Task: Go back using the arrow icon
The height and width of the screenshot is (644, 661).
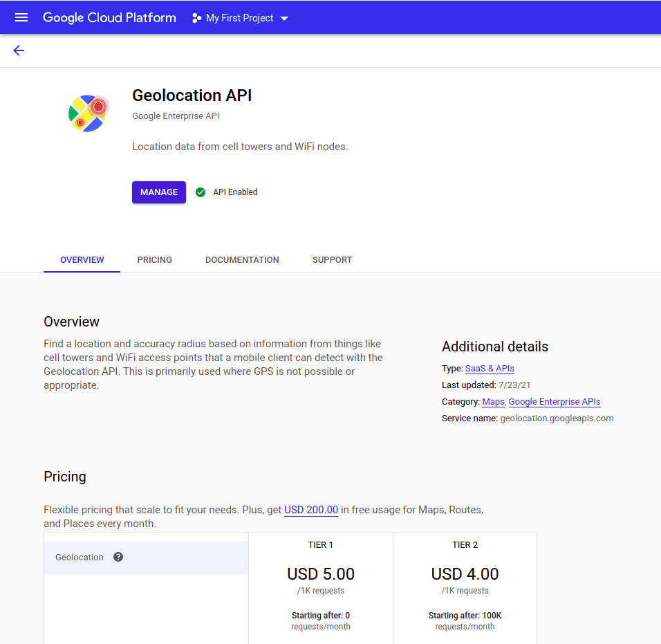Action: pos(19,50)
